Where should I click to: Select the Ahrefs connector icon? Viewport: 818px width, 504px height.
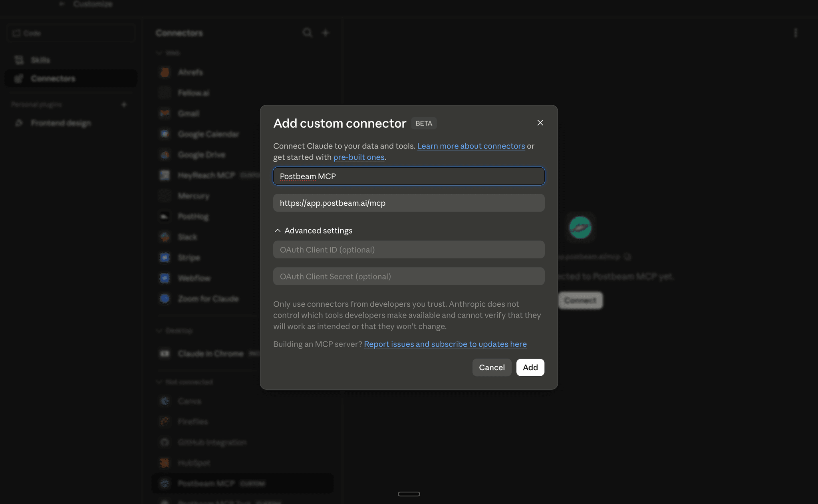(165, 72)
